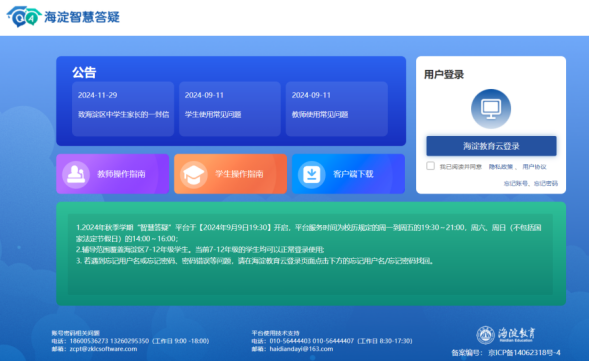Click the download arrow icon
Viewport: 589px width, 362px height.
pos(311,174)
